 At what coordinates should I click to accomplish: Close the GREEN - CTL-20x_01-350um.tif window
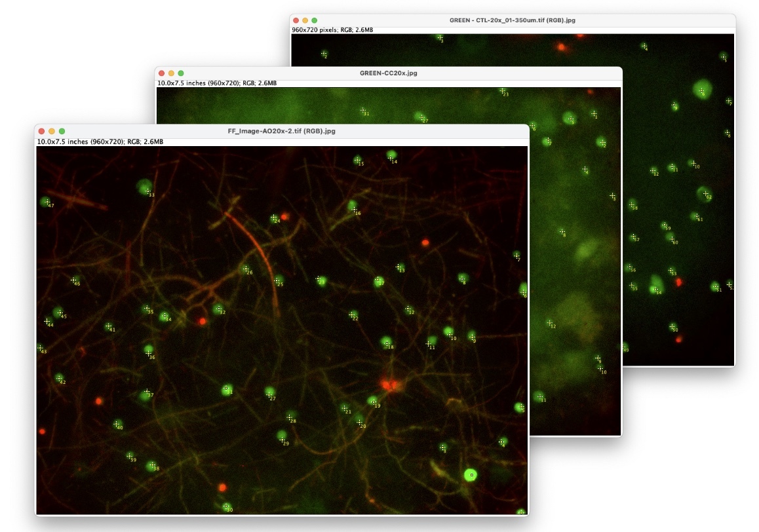[296, 20]
